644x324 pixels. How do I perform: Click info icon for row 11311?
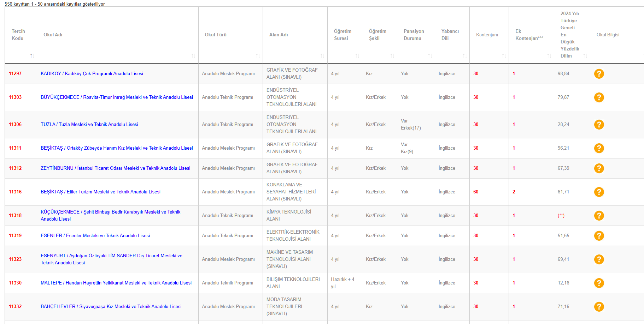click(x=599, y=148)
